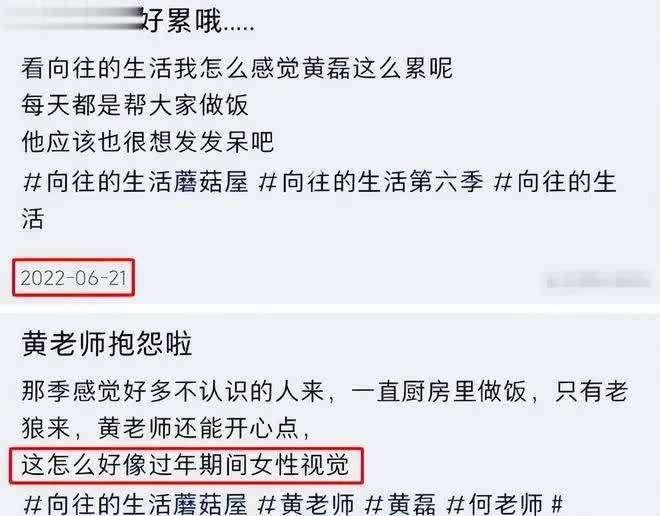660x516 pixels.
Task: Open hashtag #向往的生活蘑菇屋 in the second post
Action: pyautogui.click(x=135, y=504)
